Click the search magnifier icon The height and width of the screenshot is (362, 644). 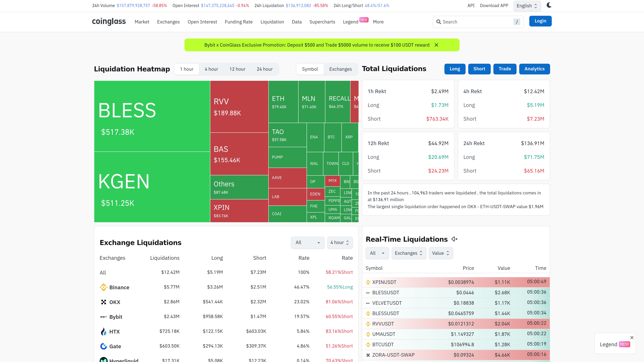439,22
